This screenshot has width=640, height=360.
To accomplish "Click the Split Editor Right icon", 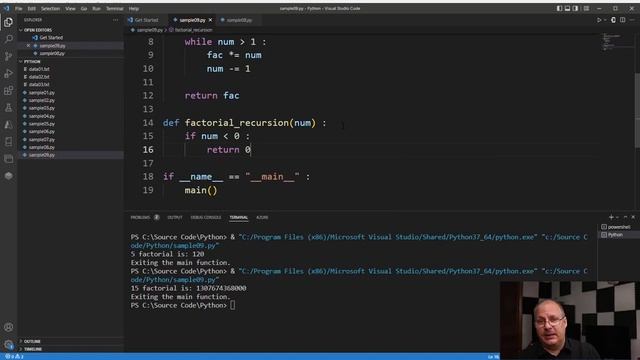I will [x=622, y=20].
